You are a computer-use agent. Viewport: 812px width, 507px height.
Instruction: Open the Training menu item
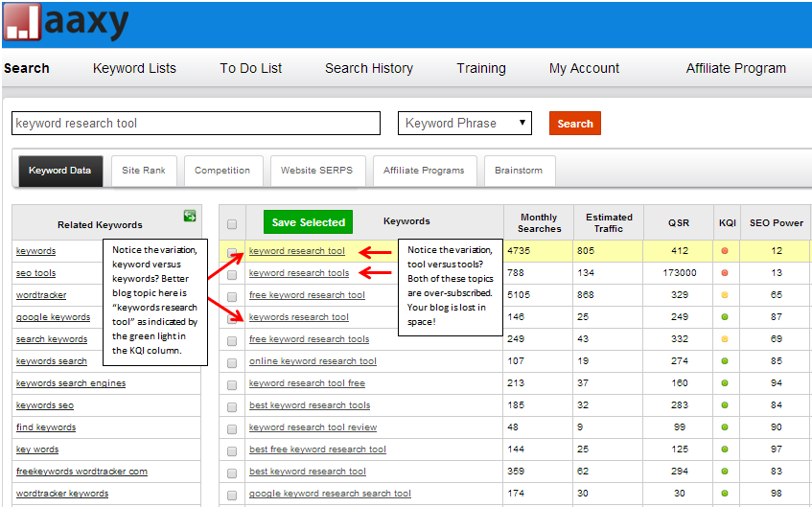481,68
